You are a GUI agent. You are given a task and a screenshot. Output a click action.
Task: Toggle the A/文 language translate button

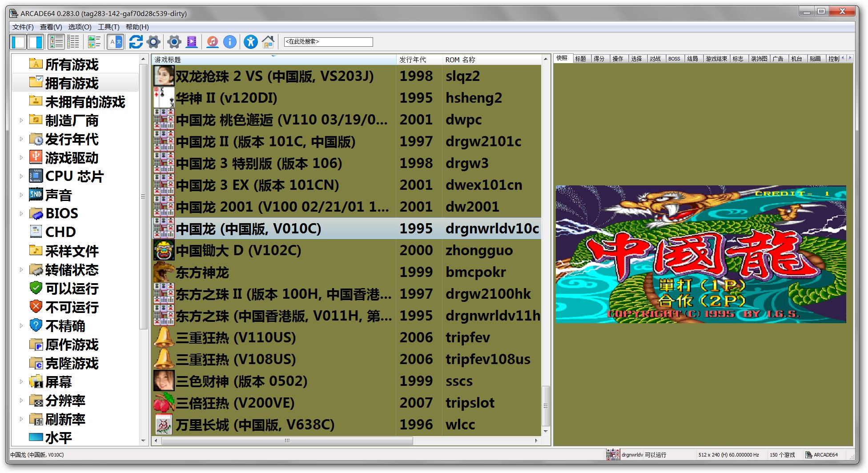click(115, 42)
